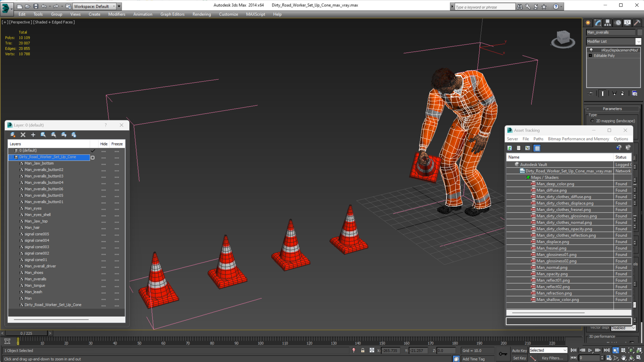Click Add Time Tag in status bar
The height and width of the screenshot is (362, 644).
473,359
